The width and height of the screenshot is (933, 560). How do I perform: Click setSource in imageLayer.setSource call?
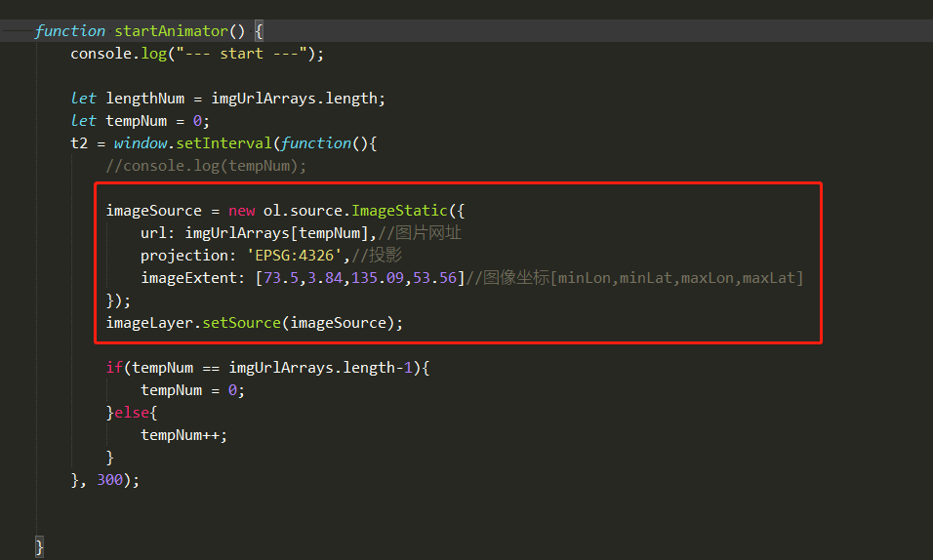pyautogui.click(x=242, y=323)
